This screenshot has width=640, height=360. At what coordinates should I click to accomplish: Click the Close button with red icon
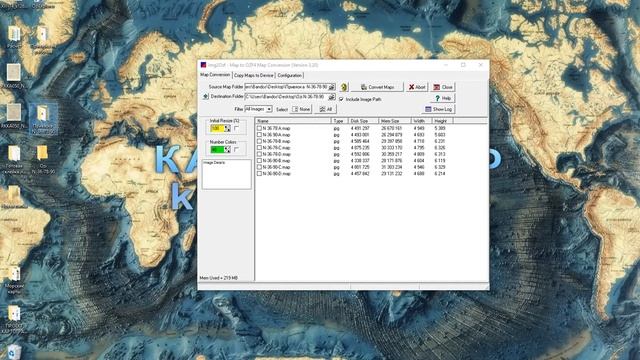[443, 87]
